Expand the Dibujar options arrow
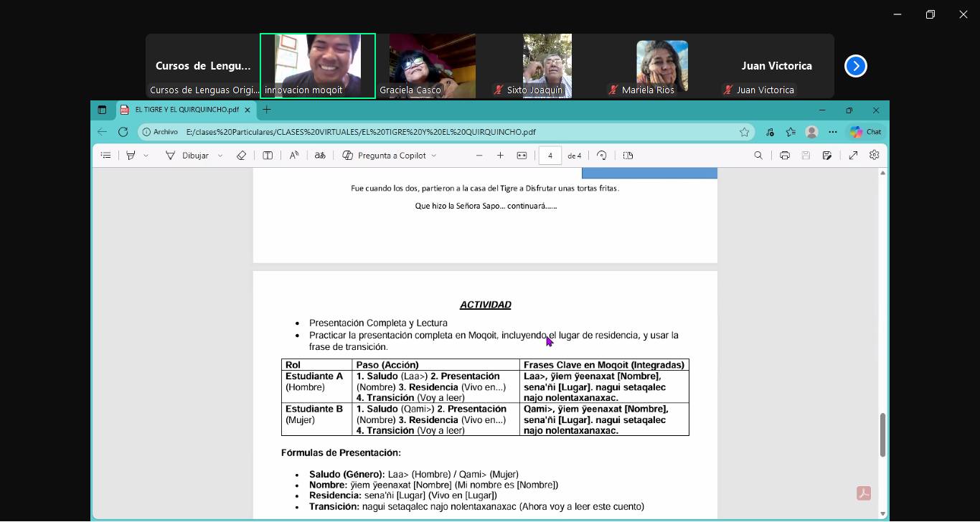This screenshot has height=522, width=980. (220, 156)
